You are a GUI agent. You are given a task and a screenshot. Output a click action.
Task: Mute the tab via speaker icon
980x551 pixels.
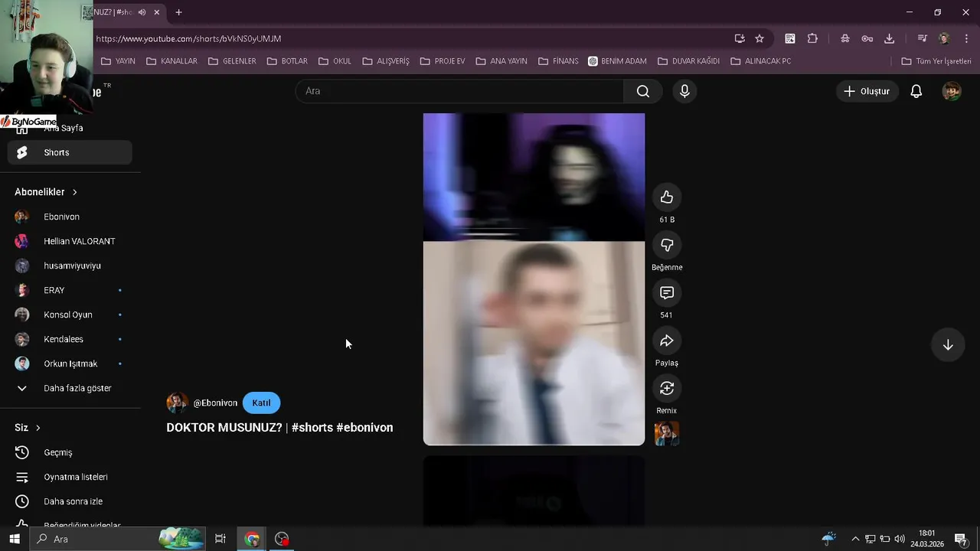click(142, 12)
